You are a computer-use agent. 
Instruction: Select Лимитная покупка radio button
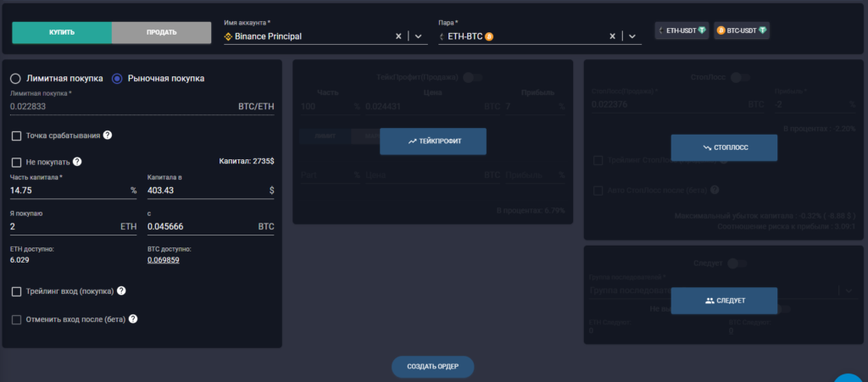coord(16,79)
